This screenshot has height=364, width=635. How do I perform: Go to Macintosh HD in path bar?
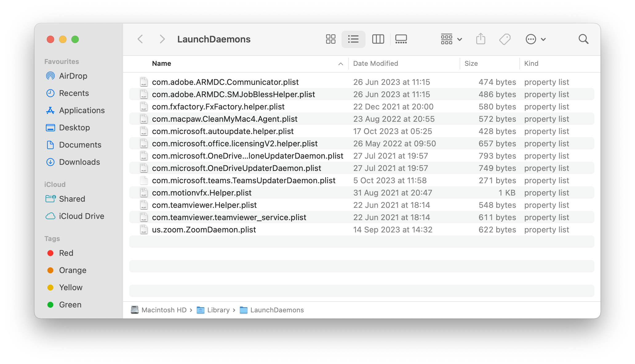[164, 310]
